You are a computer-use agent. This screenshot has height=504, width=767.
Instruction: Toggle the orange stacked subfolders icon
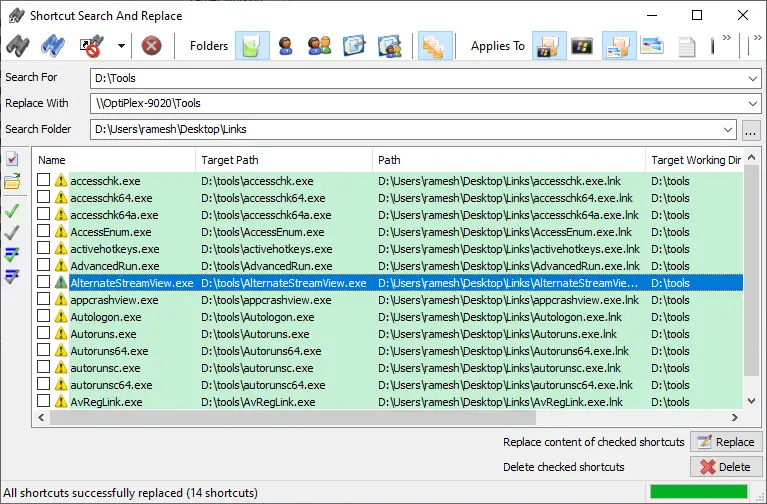(x=435, y=46)
